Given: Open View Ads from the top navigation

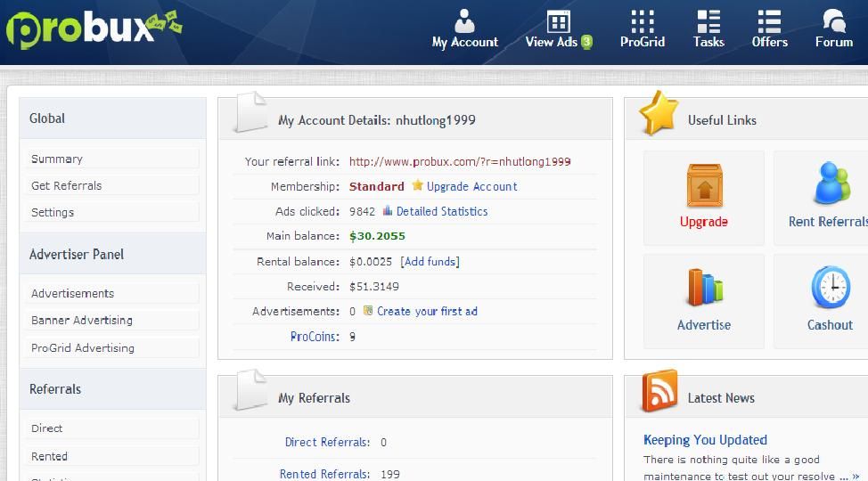Looking at the screenshot, I should (x=558, y=22).
